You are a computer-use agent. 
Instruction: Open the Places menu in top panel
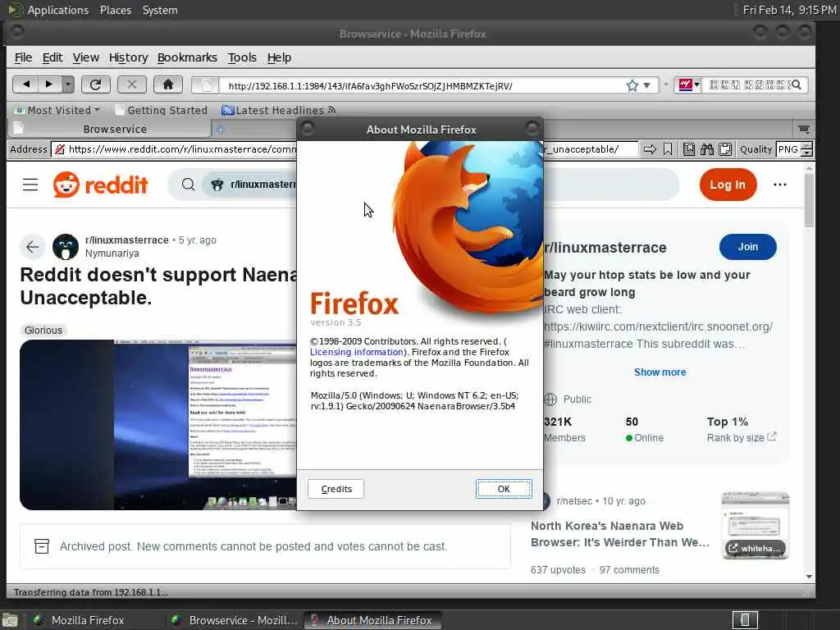point(115,10)
